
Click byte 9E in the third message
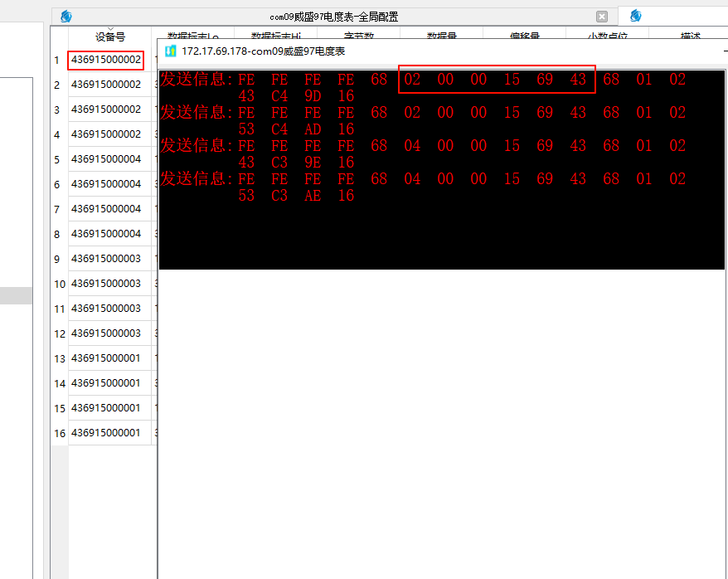pos(313,163)
